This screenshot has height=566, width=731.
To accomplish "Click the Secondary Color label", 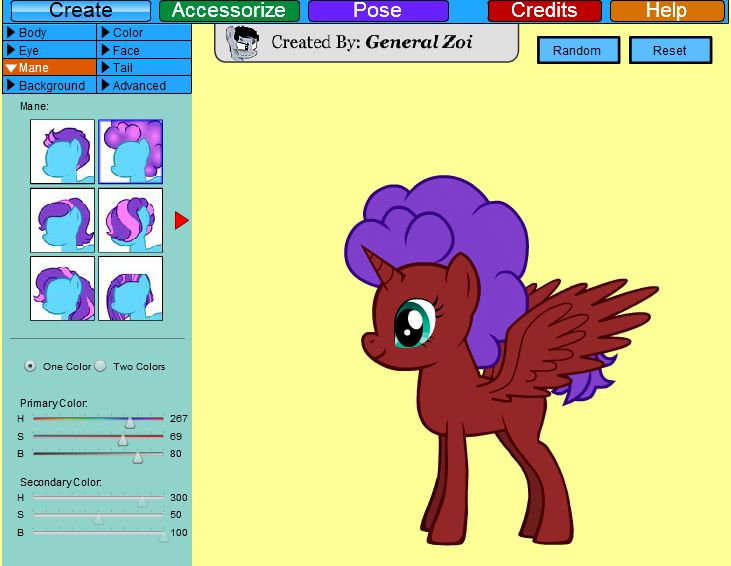I will click(61, 482).
